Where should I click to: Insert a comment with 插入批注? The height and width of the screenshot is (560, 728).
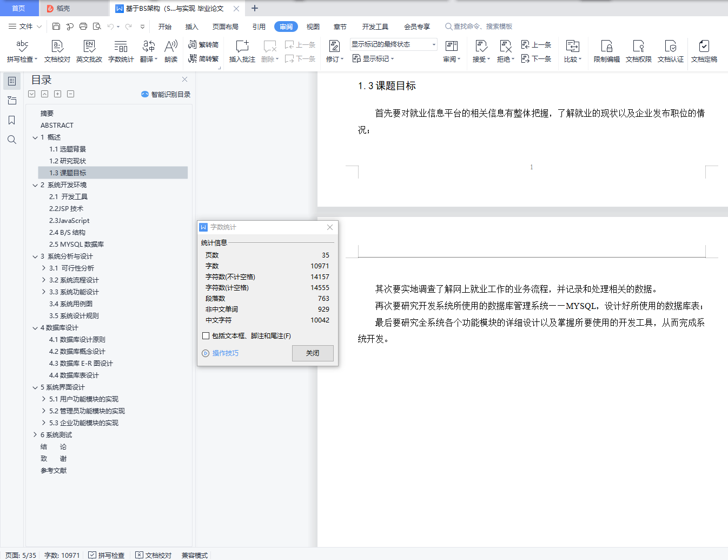pyautogui.click(x=242, y=51)
